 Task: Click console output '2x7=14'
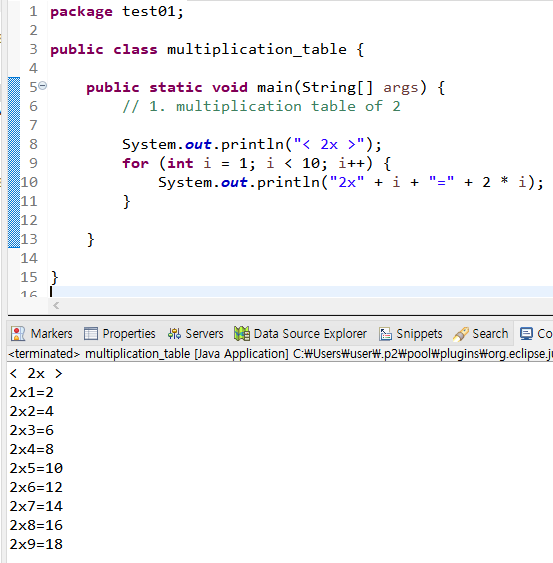[x=36, y=506]
